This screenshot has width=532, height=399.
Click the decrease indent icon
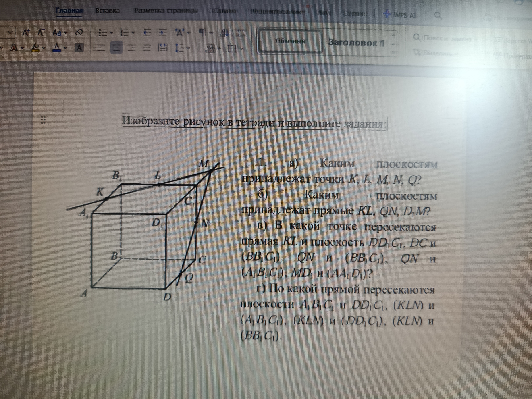(147, 33)
